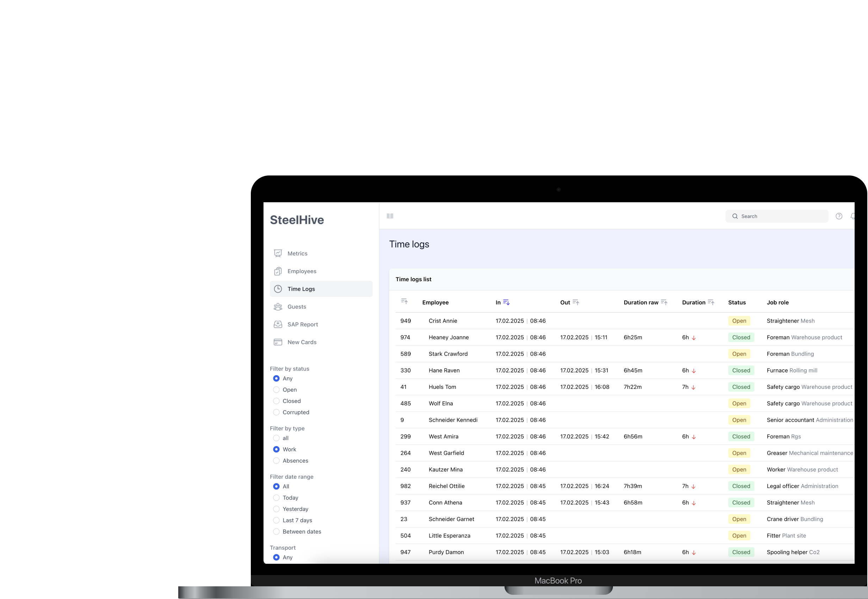Click the New Cards card icon
The height and width of the screenshot is (599, 868).
tap(278, 342)
